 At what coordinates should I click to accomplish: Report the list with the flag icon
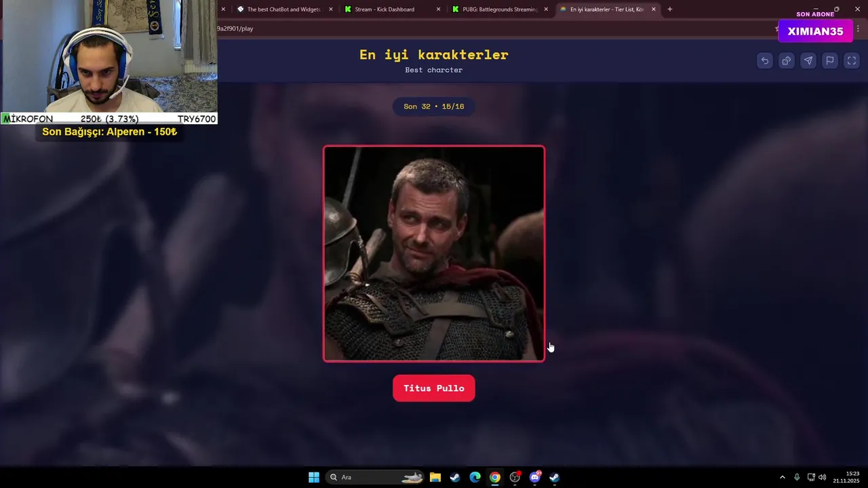tap(829, 61)
